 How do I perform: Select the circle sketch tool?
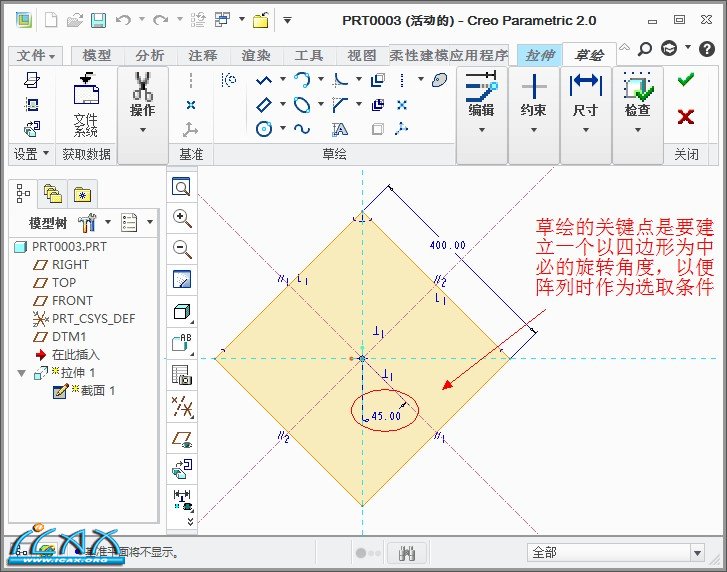tap(264, 128)
